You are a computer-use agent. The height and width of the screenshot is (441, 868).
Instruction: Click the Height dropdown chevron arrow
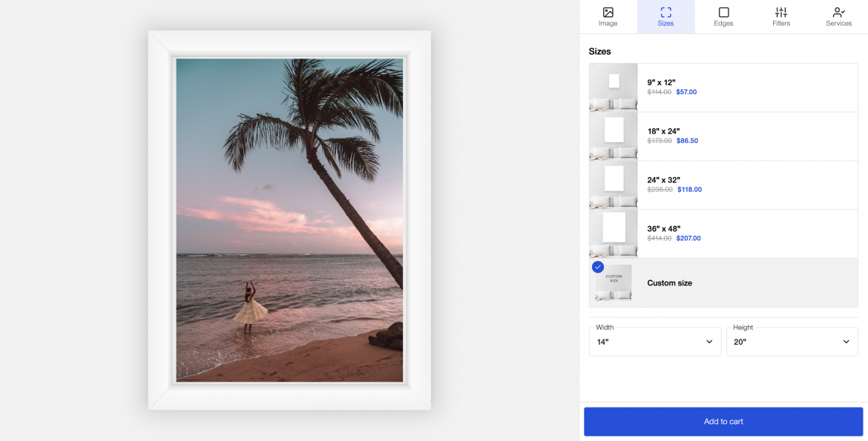coord(846,342)
